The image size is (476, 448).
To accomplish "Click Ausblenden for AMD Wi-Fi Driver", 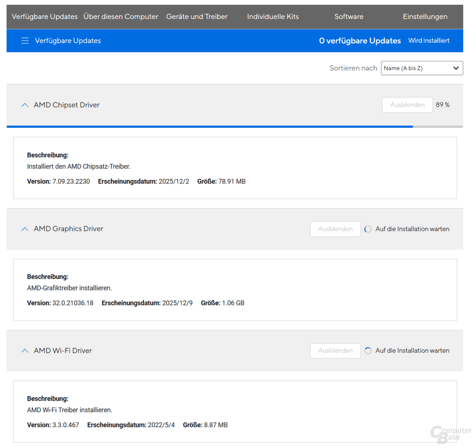I will [x=335, y=351].
